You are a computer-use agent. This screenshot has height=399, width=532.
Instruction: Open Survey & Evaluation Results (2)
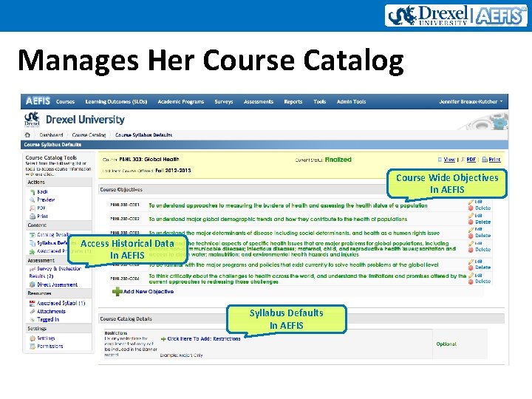pyautogui.click(x=55, y=272)
